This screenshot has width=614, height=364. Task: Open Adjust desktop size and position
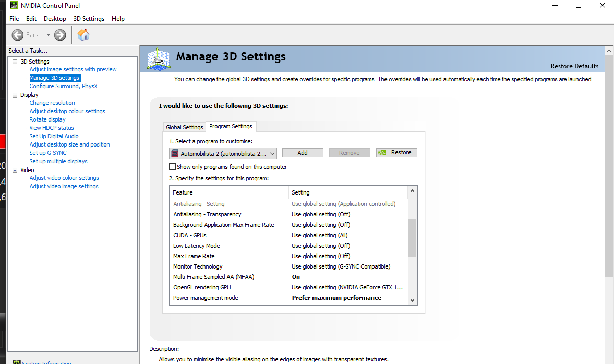[70, 144]
